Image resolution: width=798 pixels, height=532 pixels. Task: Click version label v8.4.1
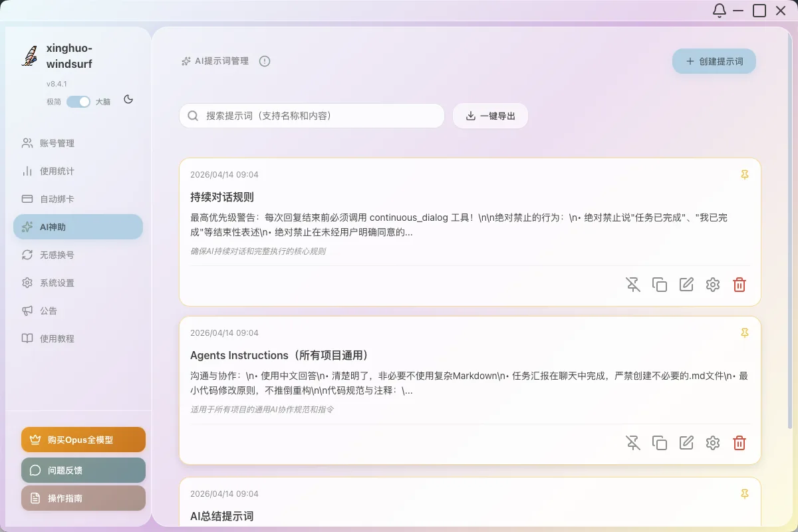point(57,84)
